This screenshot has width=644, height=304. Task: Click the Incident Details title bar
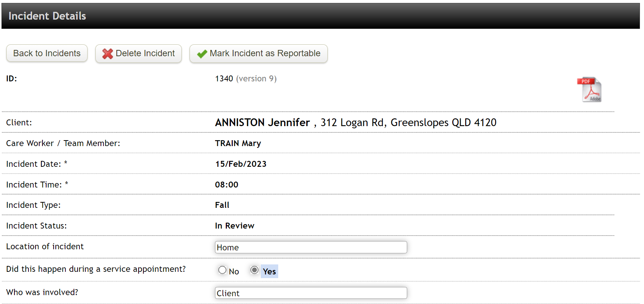[47, 16]
